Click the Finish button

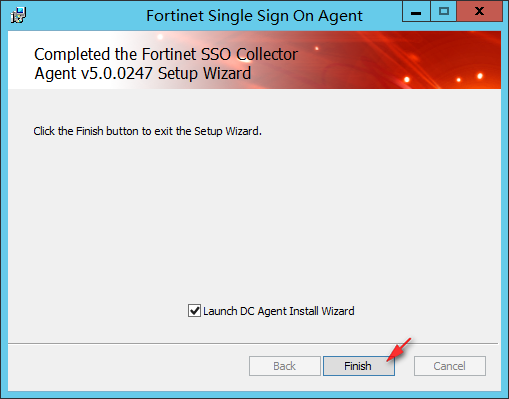click(359, 366)
